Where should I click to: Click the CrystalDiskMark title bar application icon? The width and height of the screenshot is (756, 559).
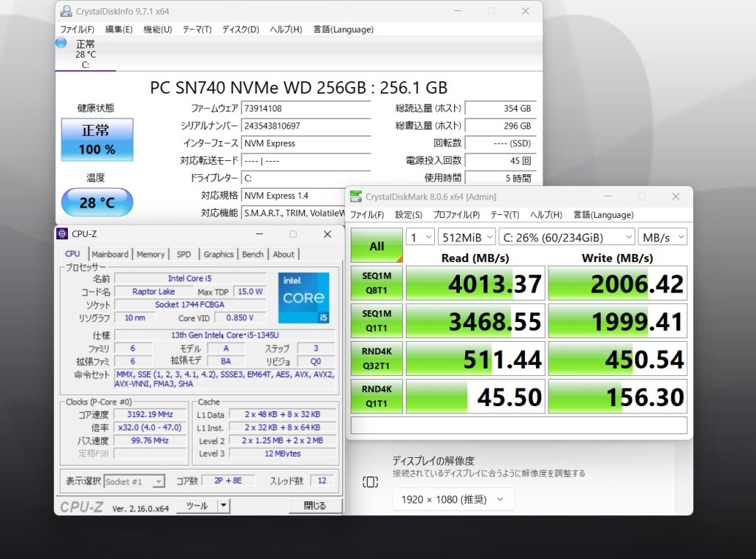[355, 196]
